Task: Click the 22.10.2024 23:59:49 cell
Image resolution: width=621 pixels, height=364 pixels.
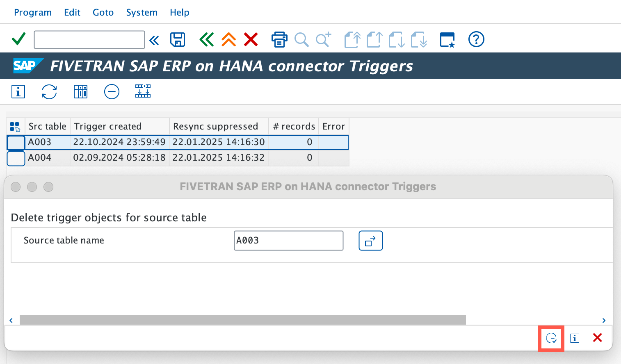Action: [120, 142]
